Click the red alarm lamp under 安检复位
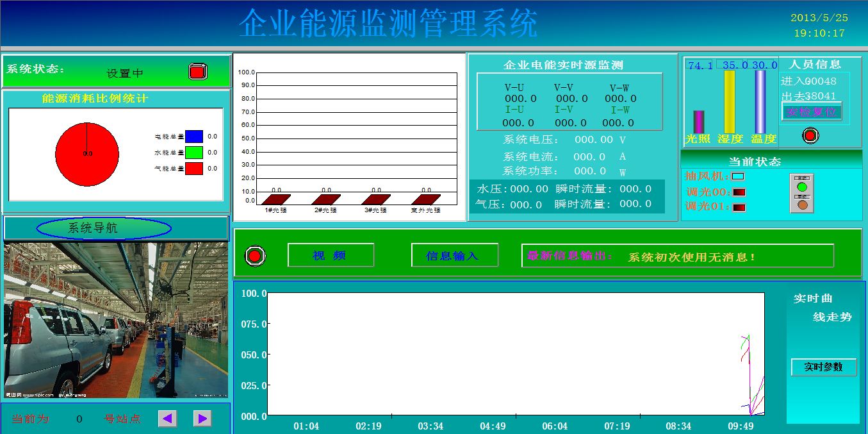 click(810, 135)
